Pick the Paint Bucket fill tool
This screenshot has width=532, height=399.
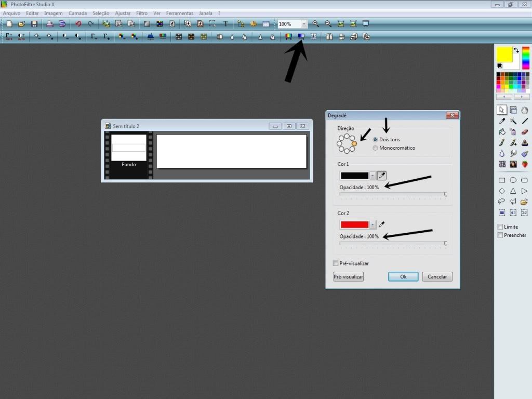pos(502,132)
